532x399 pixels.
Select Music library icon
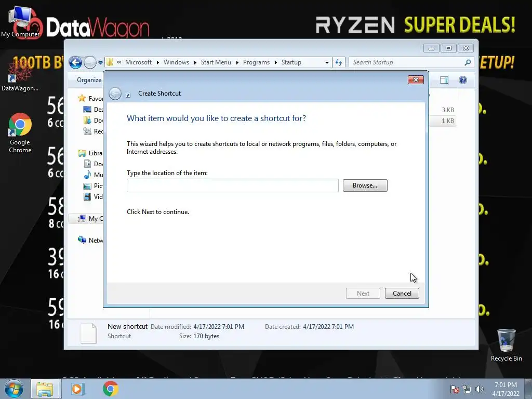(87, 175)
